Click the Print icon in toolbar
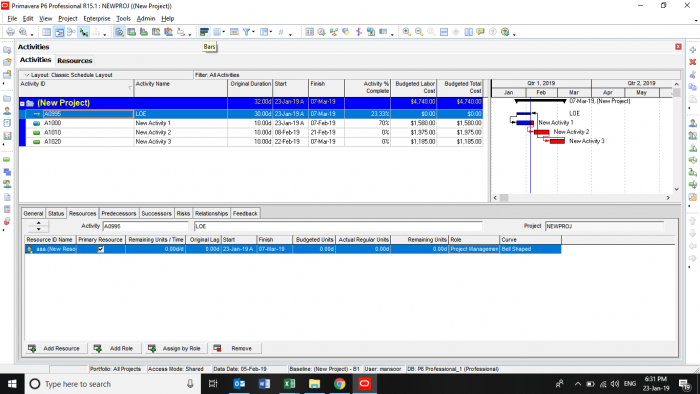This screenshot has width=700, height=394. click(10, 32)
